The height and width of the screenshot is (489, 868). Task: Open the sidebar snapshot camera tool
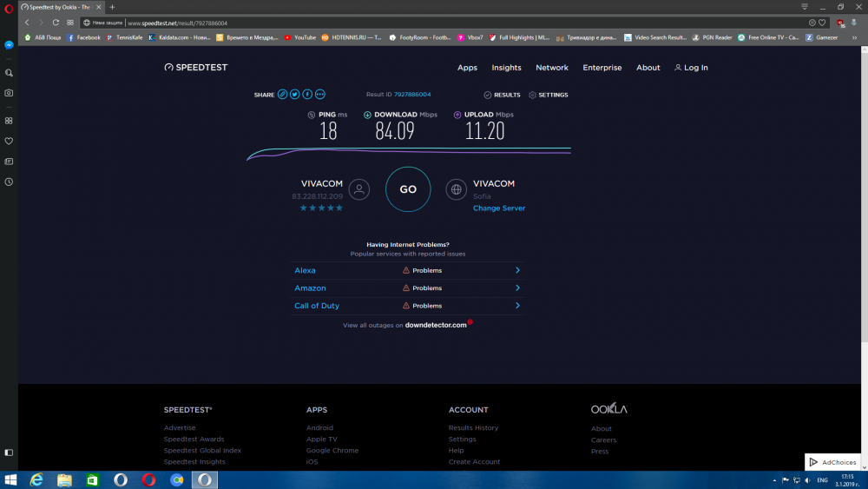(9, 93)
